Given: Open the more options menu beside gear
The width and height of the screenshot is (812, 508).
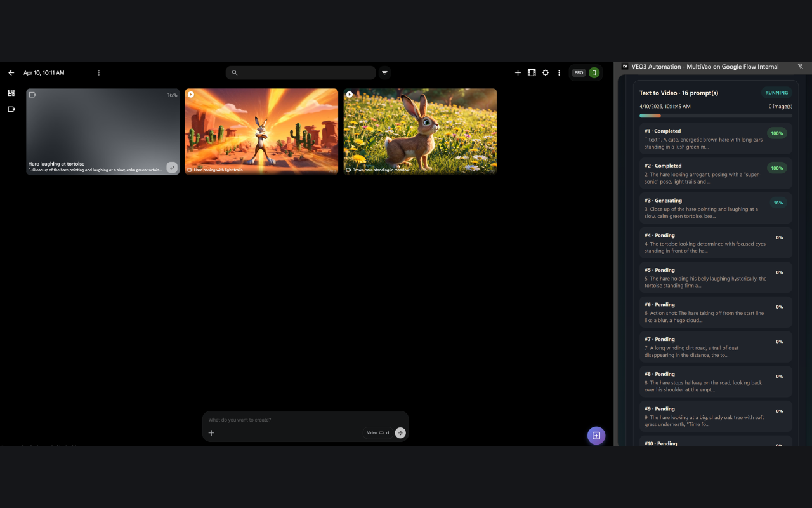Looking at the screenshot, I should pyautogui.click(x=559, y=73).
